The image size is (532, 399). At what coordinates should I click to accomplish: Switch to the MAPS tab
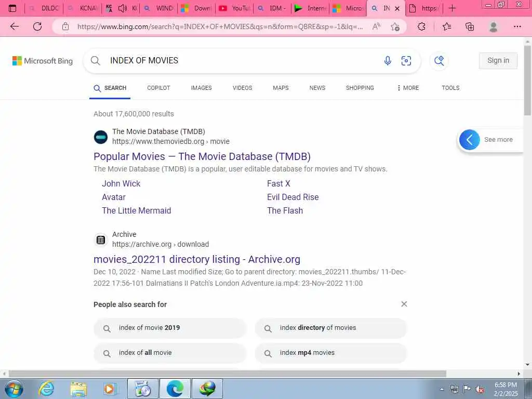click(x=281, y=88)
